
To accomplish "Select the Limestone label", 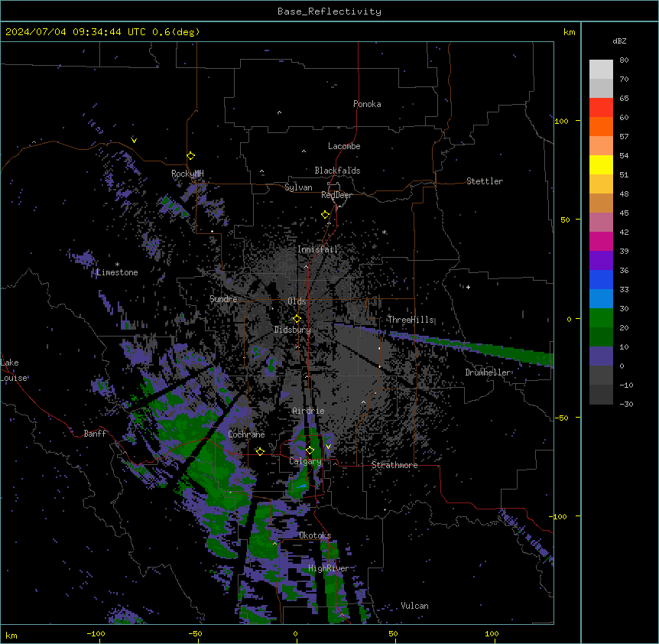I will 117,272.
